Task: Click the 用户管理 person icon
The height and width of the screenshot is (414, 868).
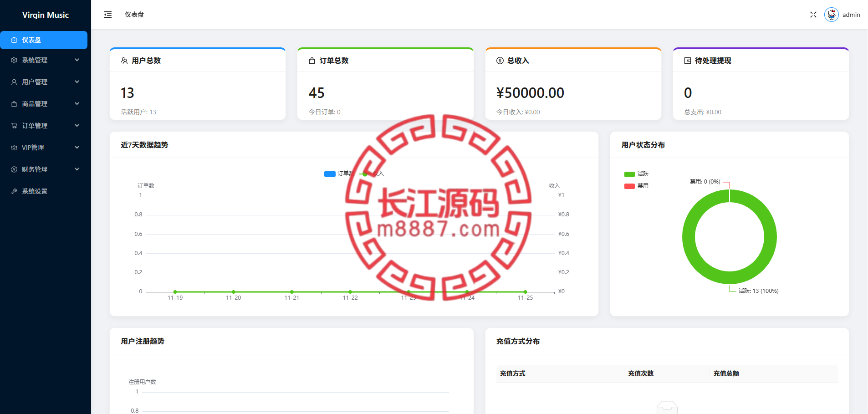Action: [14, 82]
